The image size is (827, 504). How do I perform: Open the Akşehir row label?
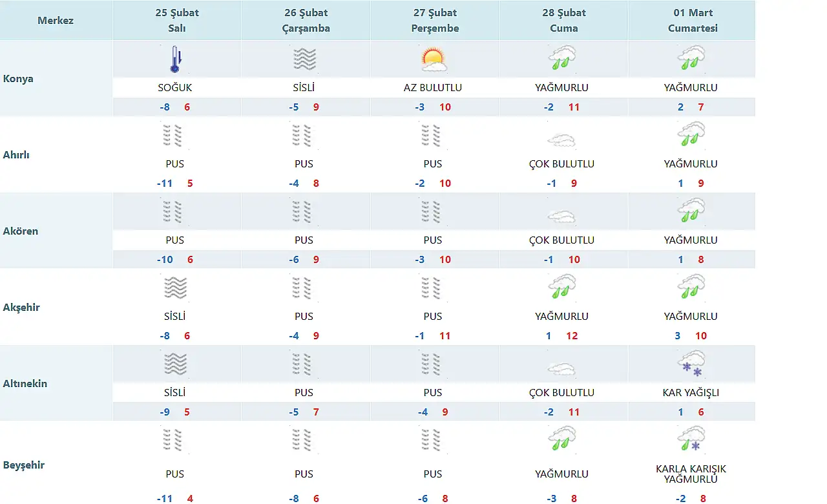click(21, 308)
